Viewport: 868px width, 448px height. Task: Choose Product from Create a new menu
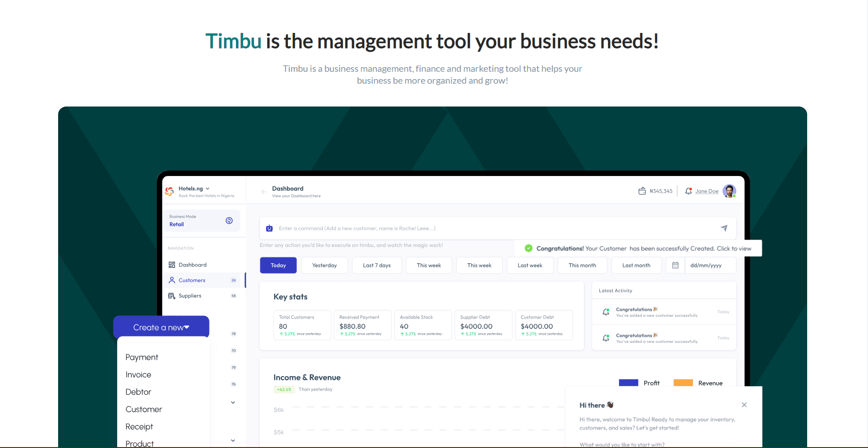(140, 443)
